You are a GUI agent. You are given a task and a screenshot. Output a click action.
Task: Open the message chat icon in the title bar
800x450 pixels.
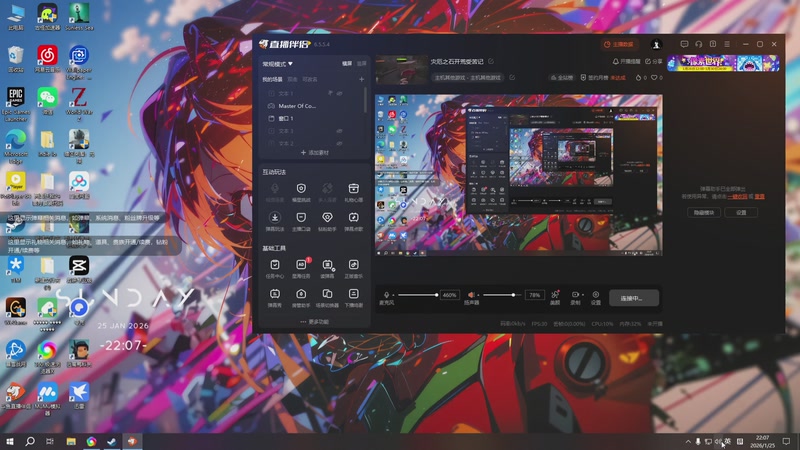click(684, 44)
